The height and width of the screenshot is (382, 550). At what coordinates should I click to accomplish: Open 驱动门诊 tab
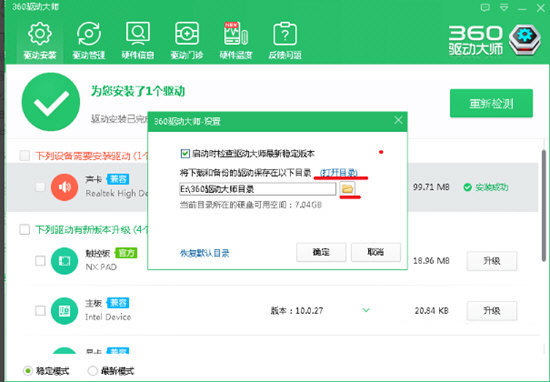click(187, 41)
